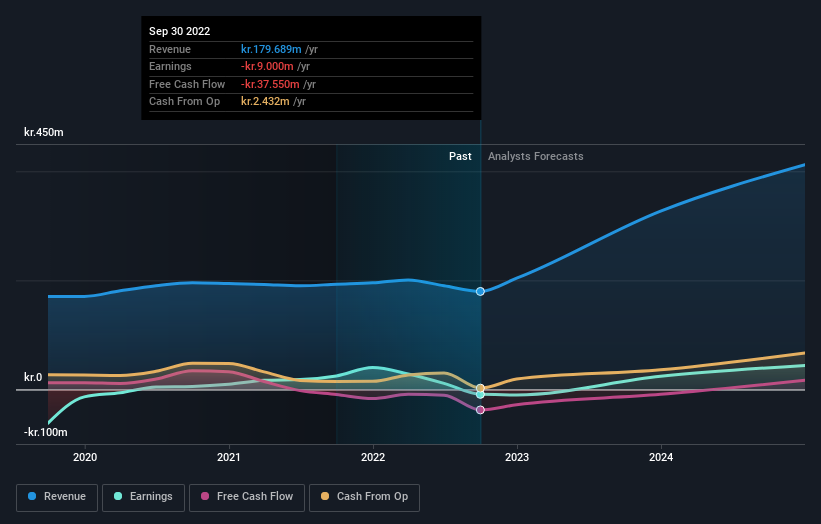Image resolution: width=821 pixels, height=524 pixels.
Task: Select the Revenue data point marker on chart
Action: tap(480, 291)
